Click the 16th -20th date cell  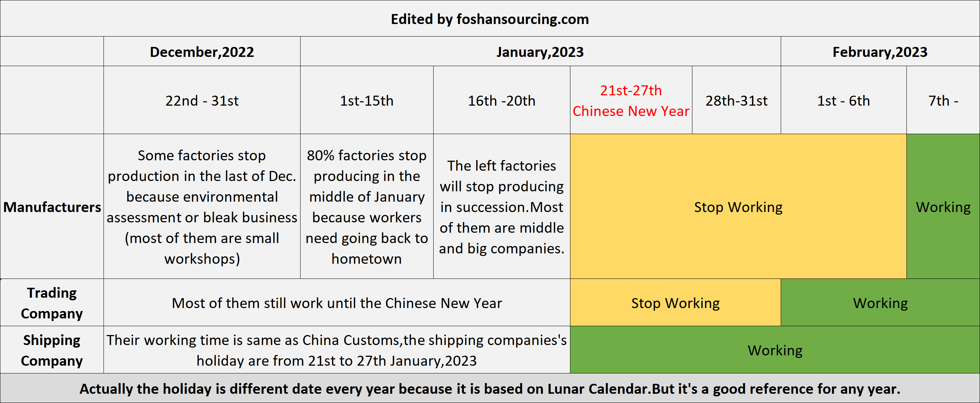502,100
